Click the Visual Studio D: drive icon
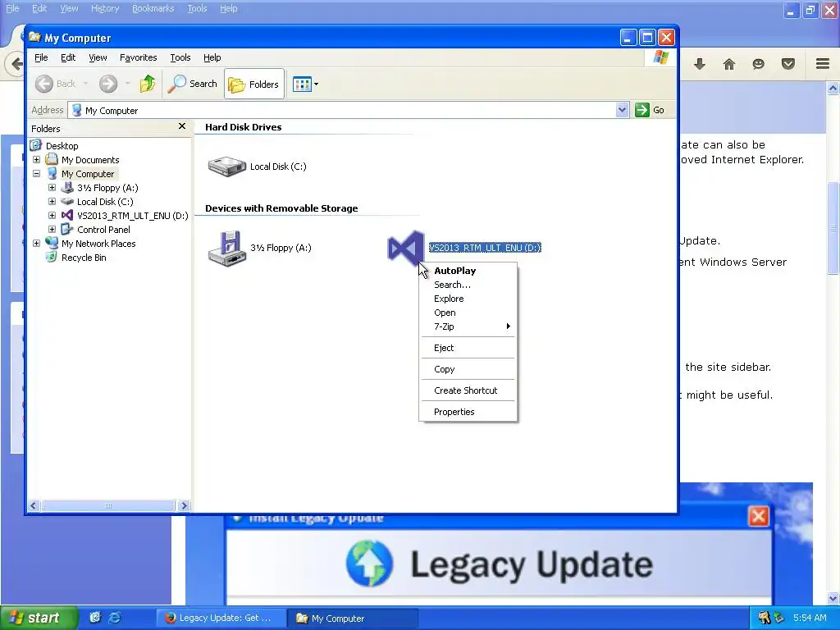Viewport: 840px width, 630px height. tap(405, 248)
